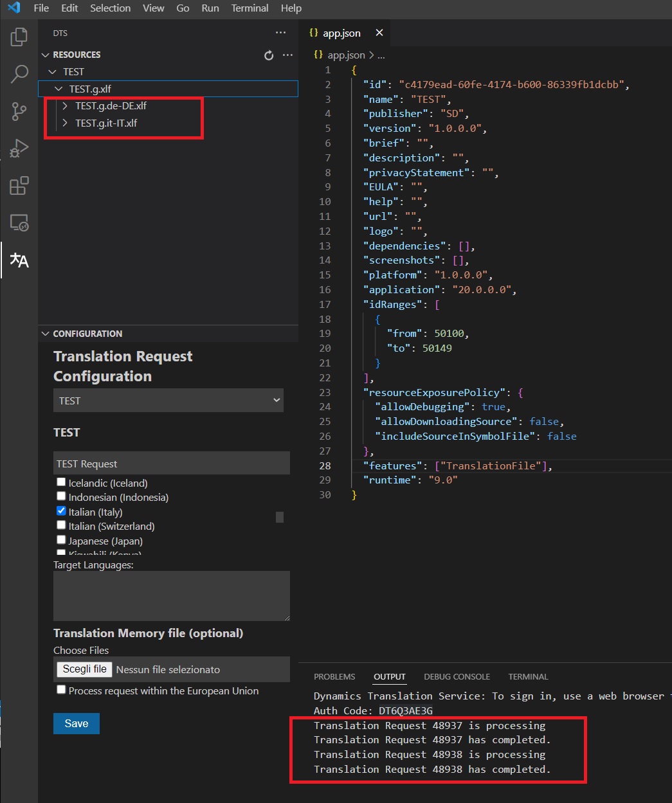Close the app.json editor tab
Image resolution: width=672 pixels, height=803 pixels.
pos(379,33)
